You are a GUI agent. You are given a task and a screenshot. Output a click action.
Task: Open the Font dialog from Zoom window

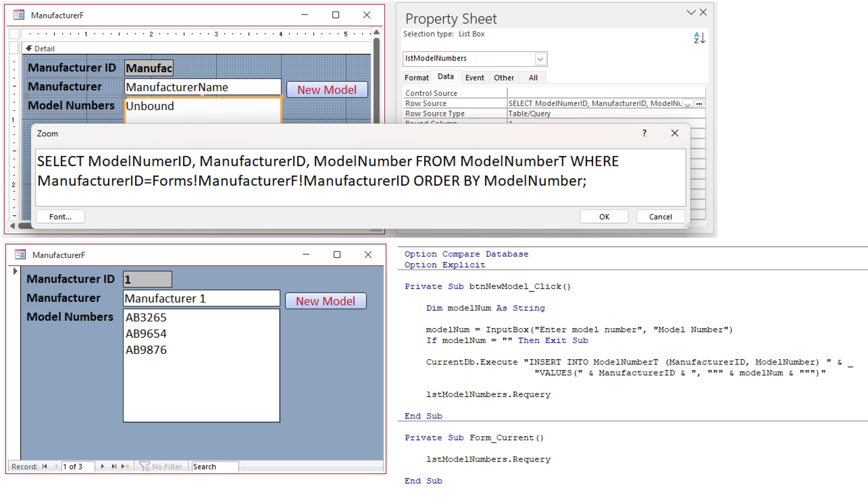60,216
